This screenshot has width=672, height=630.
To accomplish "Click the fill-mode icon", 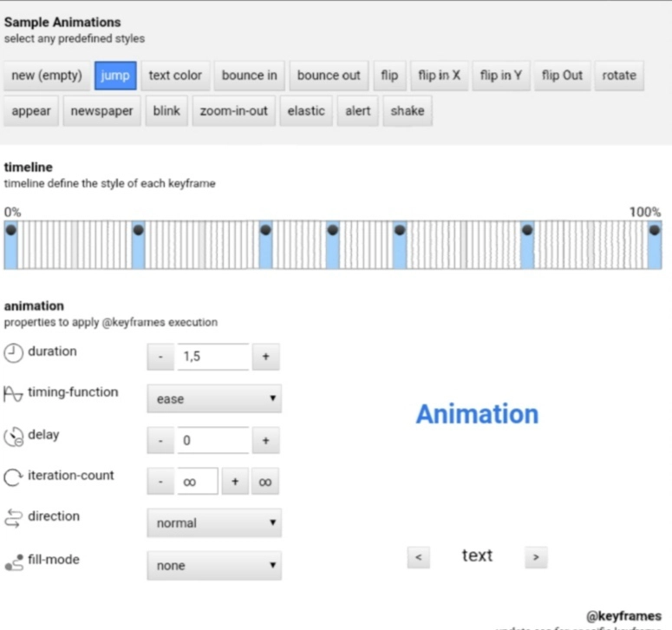I will tap(14, 561).
